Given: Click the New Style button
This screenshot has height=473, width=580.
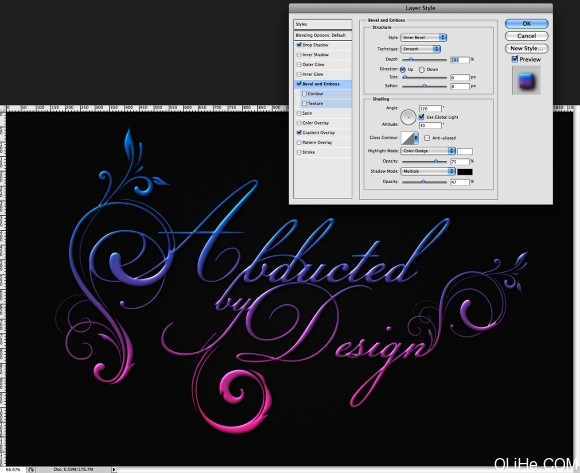Looking at the screenshot, I should [x=526, y=48].
